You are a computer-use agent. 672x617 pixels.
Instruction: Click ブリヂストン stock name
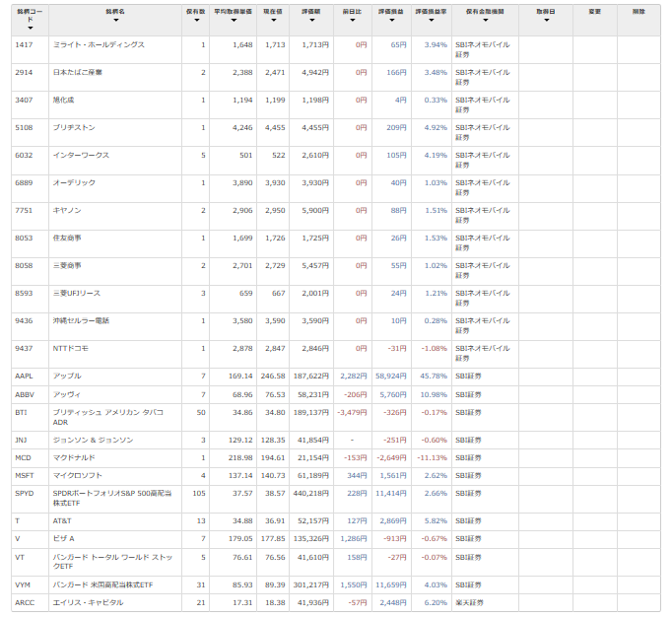tap(74, 127)
